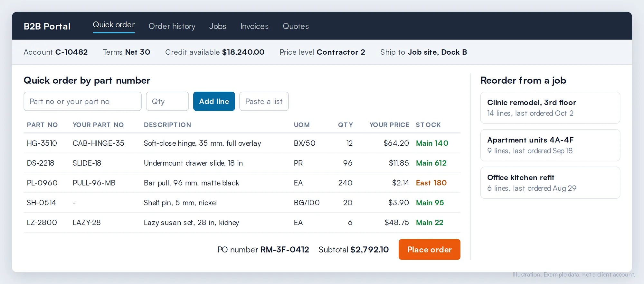Click the quantity 96 cell
This screenshot has height=284, width=644.
[348, 163]
